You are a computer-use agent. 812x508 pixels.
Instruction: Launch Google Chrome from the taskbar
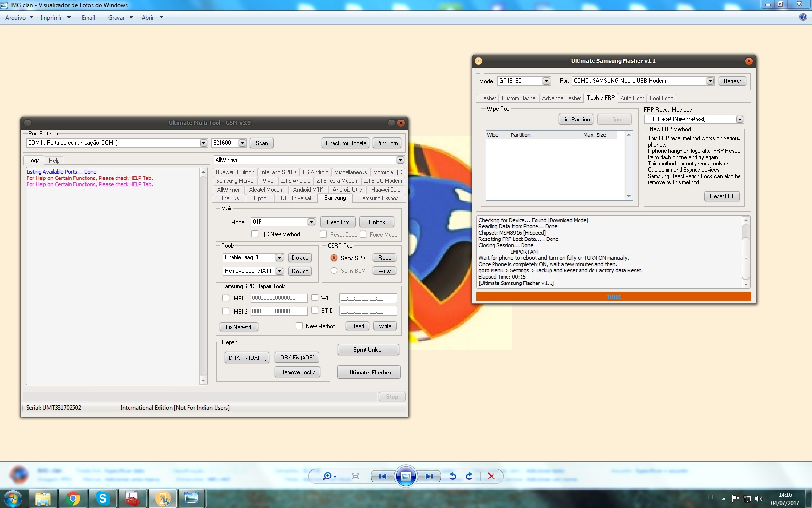(x=73, y=498)
